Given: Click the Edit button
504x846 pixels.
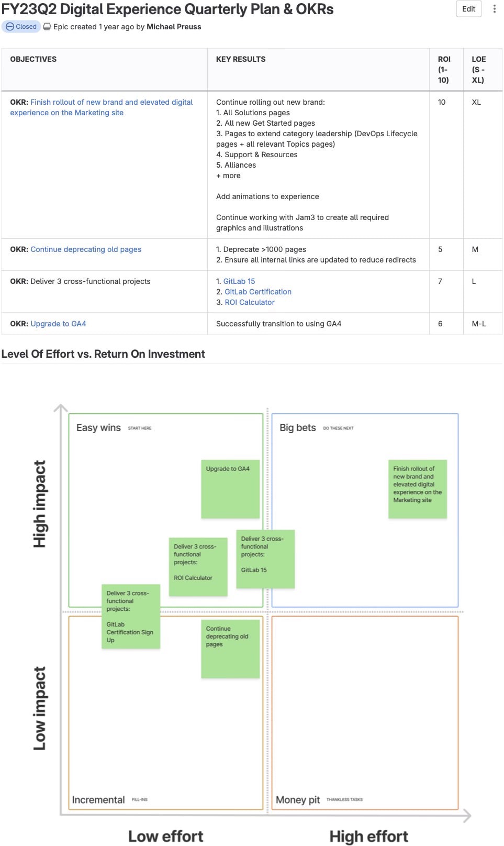Looking at the screenshot, I should point(468,9).
